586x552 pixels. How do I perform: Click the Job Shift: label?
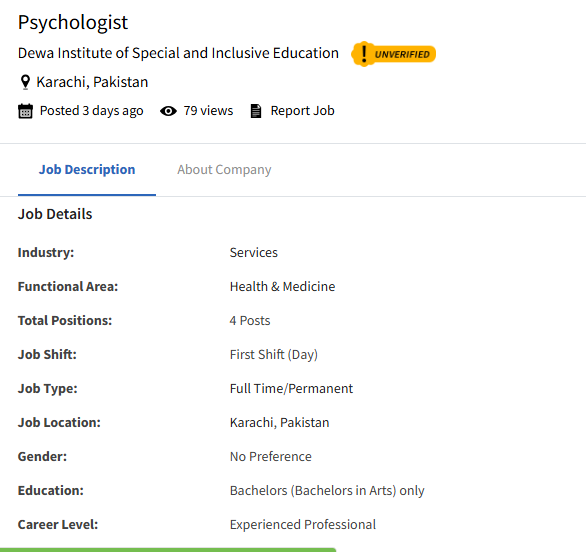(x=47, y=355)
